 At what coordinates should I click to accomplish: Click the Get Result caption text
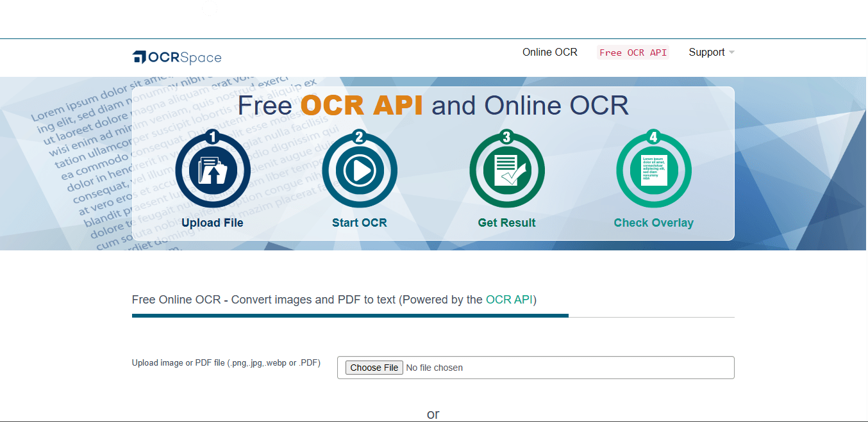[x=506, y=222]
